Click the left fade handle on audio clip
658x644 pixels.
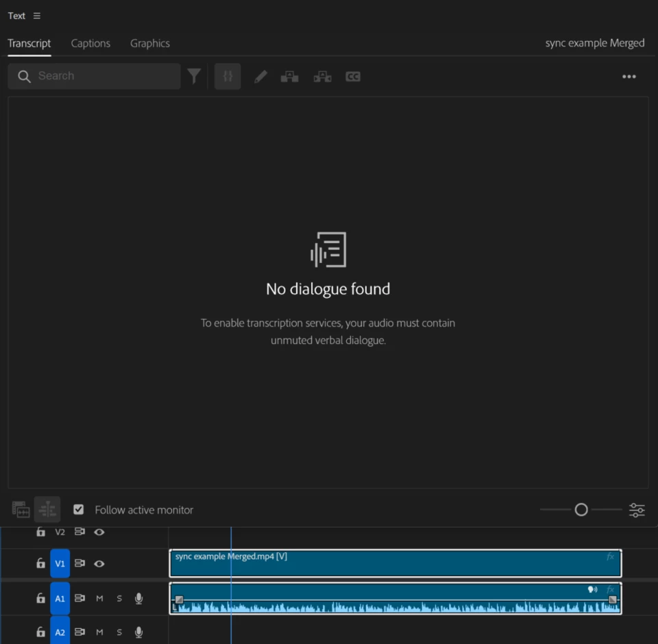179,599
